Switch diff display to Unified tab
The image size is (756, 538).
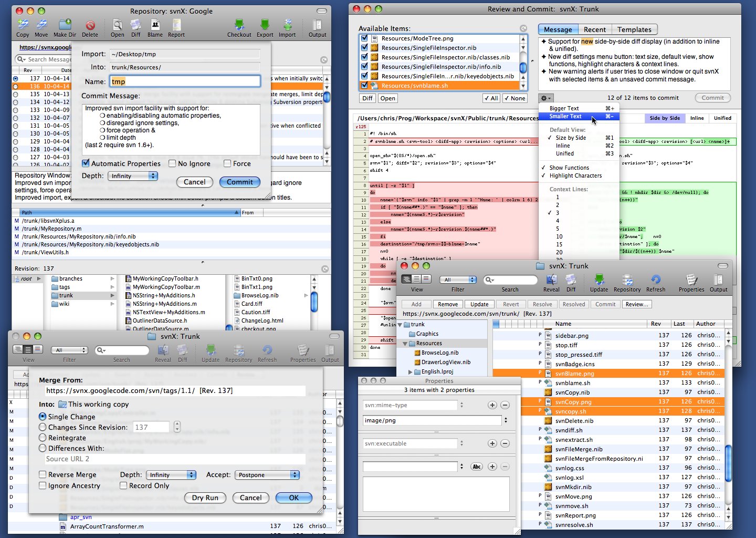tap(722, 118)
